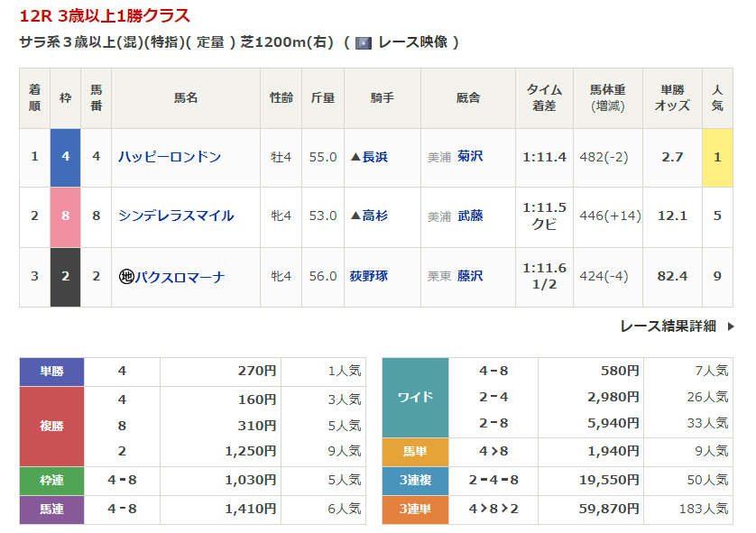Open trainer 菊沢 profile link
Image resolution: width=756 pixels, height=533 pixels.
(x=470, y=157)
